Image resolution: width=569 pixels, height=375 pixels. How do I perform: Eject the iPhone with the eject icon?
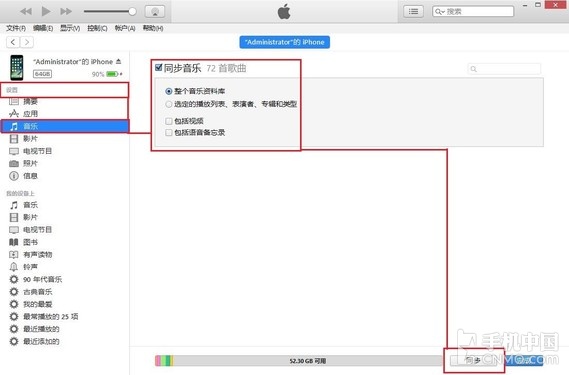(118, 61)
